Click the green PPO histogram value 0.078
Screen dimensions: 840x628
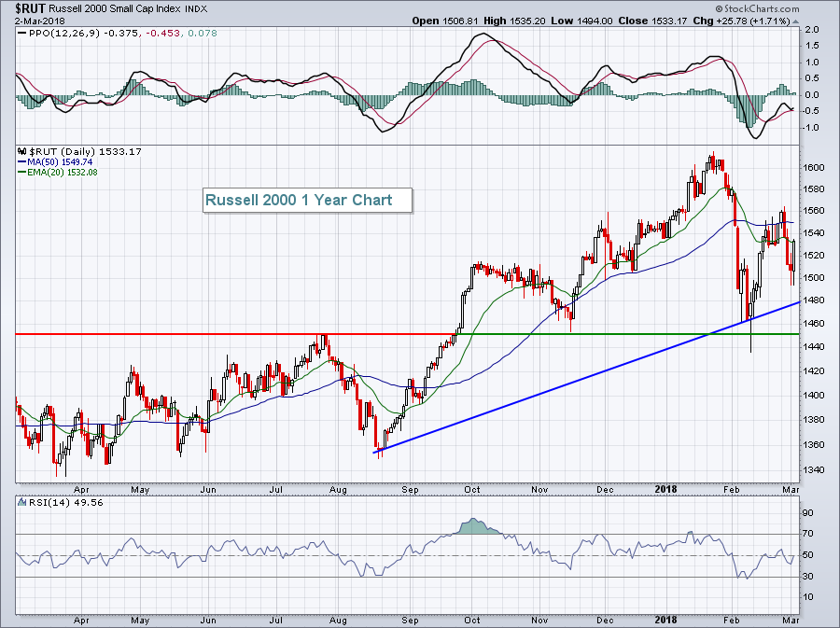[x=201, y=33]
